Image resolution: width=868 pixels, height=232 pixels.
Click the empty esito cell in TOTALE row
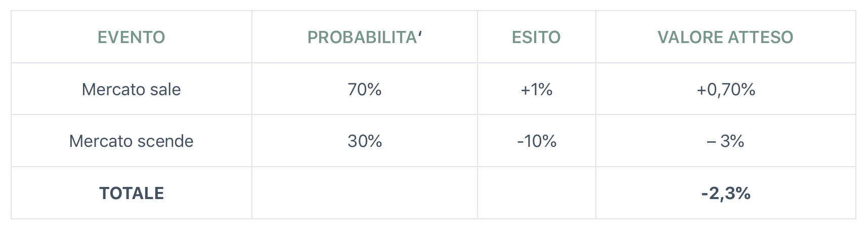point(536,193)
